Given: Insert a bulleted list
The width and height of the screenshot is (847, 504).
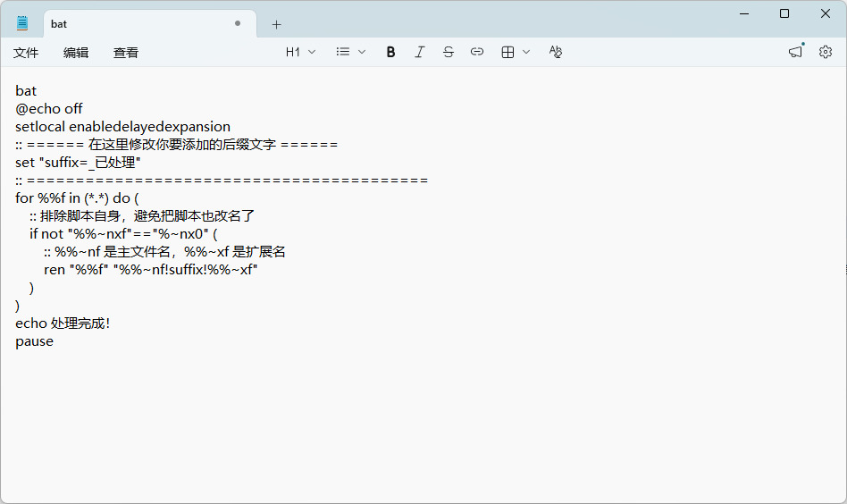Looking at the screenshot, I should tap(342, 52).
